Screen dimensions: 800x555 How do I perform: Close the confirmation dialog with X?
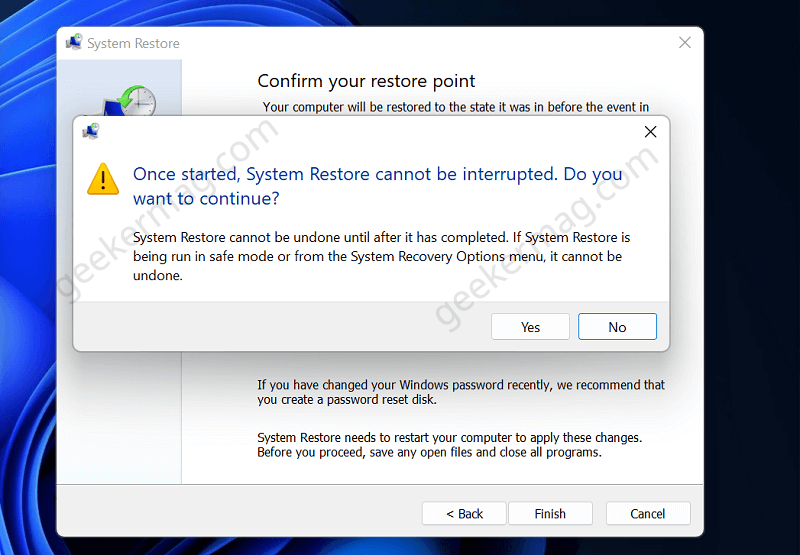coord(650,132)
